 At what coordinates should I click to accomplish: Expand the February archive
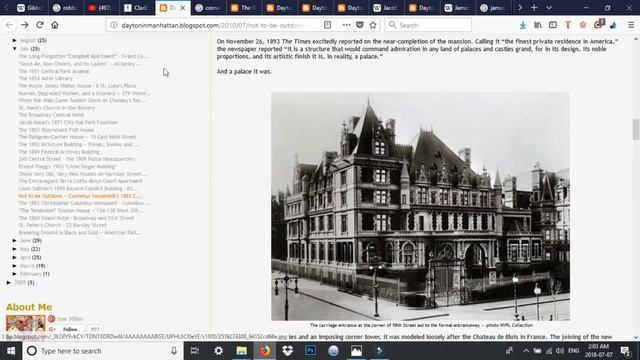click(x=15, y=274)
